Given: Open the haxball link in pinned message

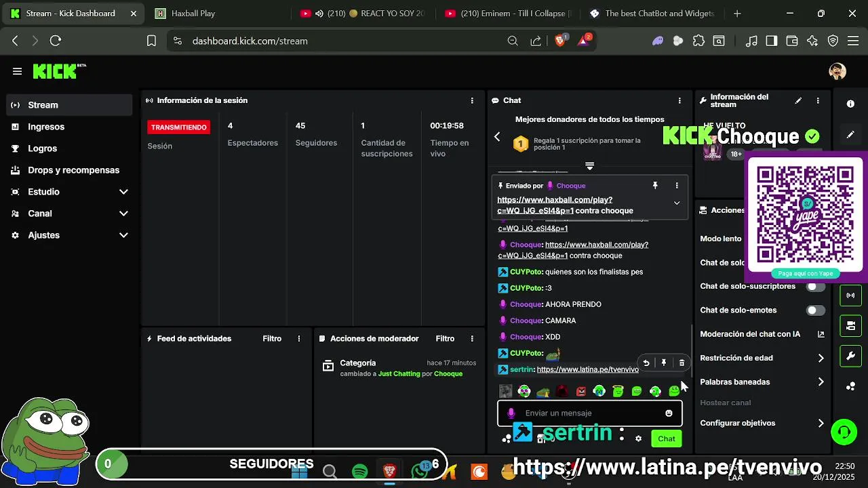Looking at the screenshot, I should (x=555, y=205).
